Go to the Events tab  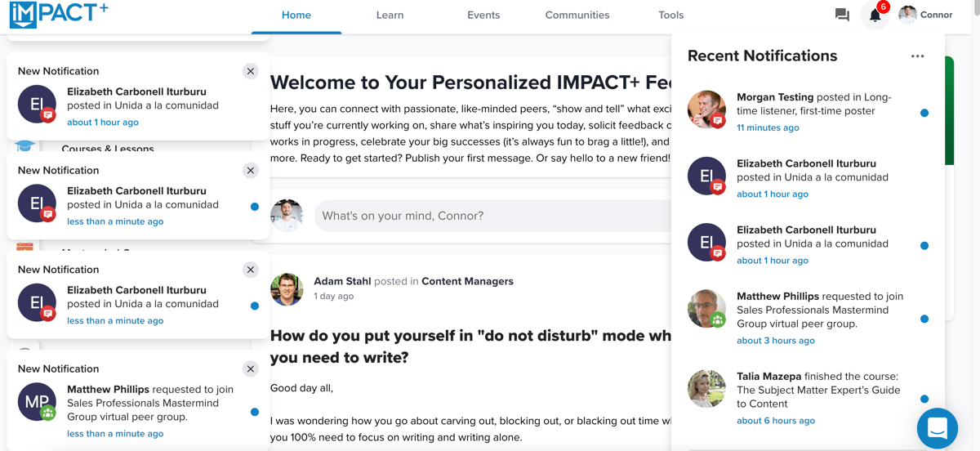[x=483, y=15]
